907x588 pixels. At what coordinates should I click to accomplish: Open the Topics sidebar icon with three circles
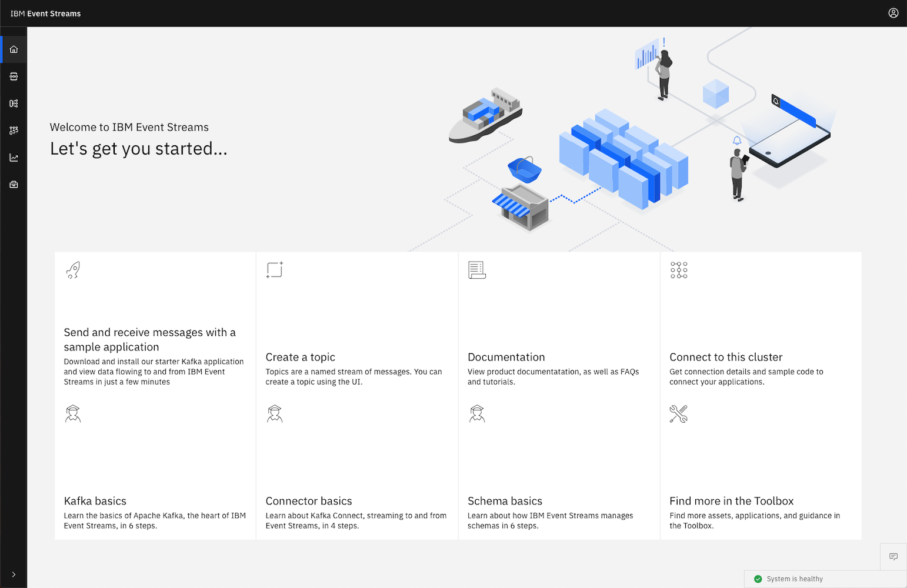tap(14, 76)
